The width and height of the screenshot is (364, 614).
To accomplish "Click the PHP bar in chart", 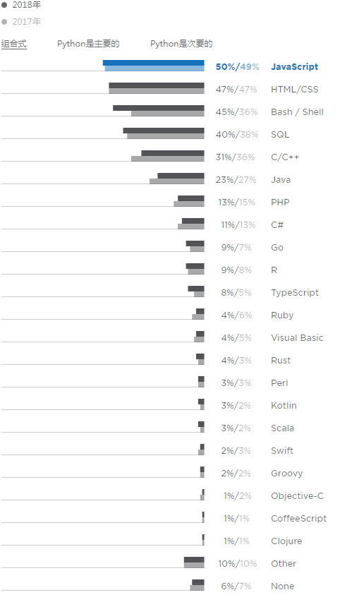I will click(x=189, y=201).
